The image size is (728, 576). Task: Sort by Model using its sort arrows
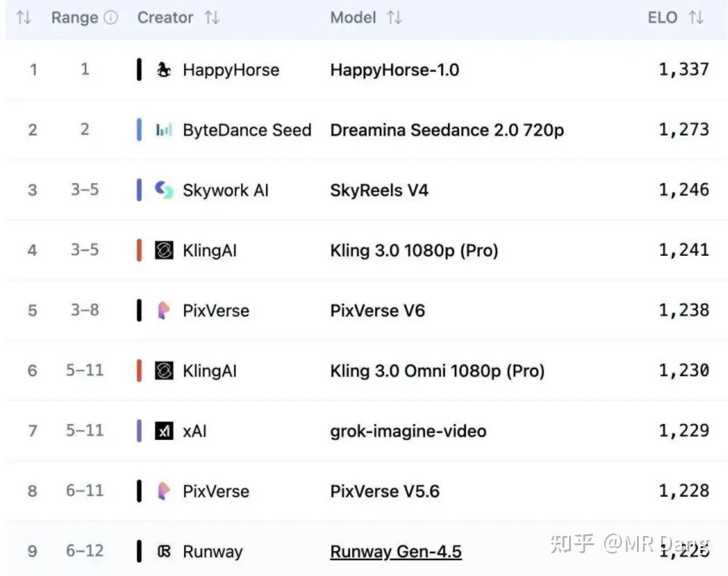[x=394, y=18]
